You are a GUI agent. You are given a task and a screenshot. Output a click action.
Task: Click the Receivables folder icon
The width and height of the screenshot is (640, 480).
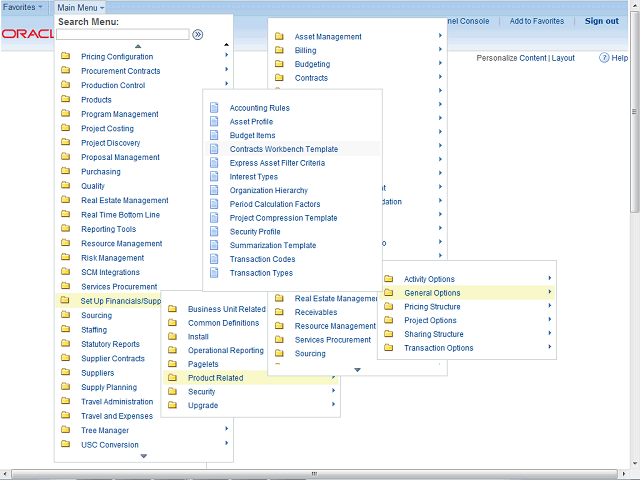279,312
